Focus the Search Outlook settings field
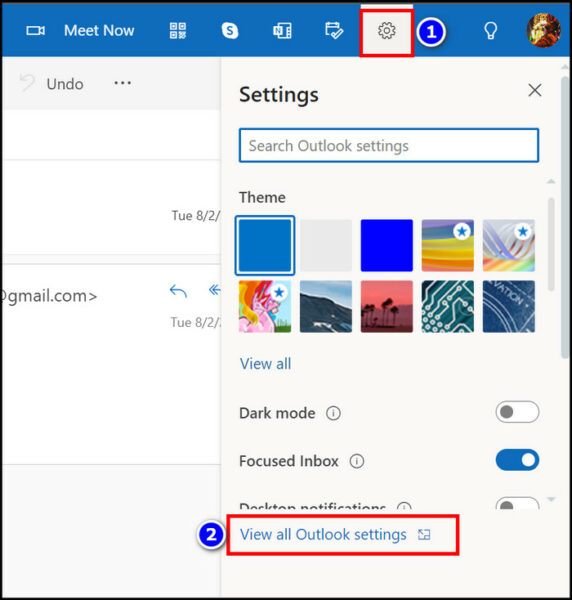The height and width of the screenshot is (600, 572). pyautogui.click(x=389, y=145)
